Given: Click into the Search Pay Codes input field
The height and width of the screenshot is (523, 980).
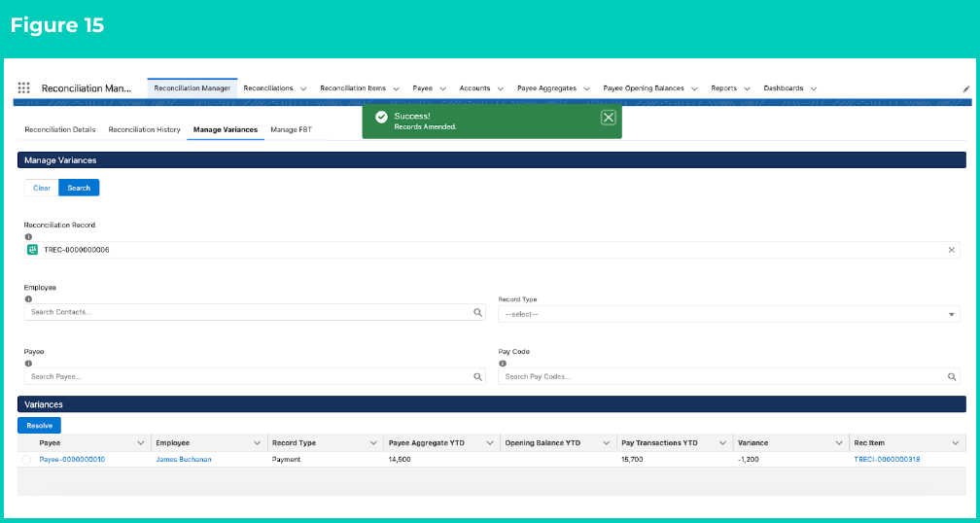Looking at the screenshot, I should click(729, 377).
